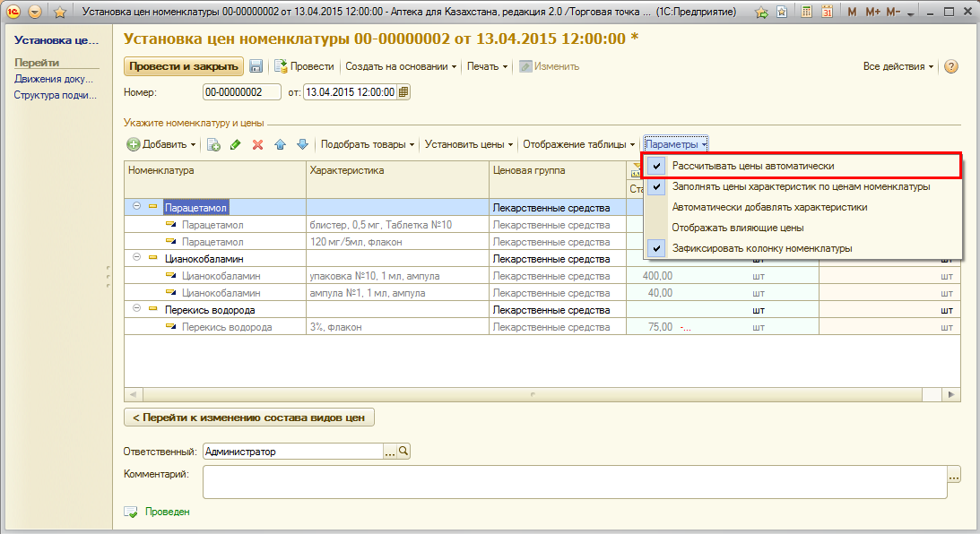Click the green pencil edit row icon
The image size is (980, 534).
(235, 144)
